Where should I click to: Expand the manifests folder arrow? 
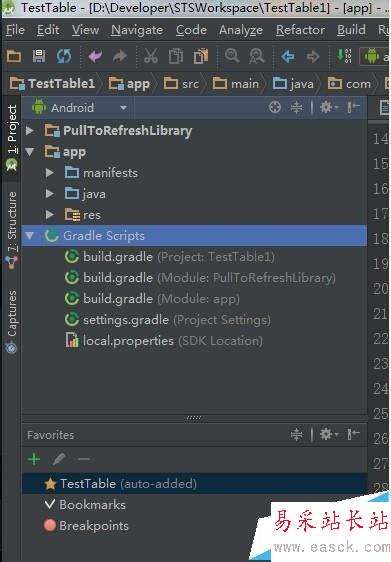pyautogui.click(x=50, y=173)
